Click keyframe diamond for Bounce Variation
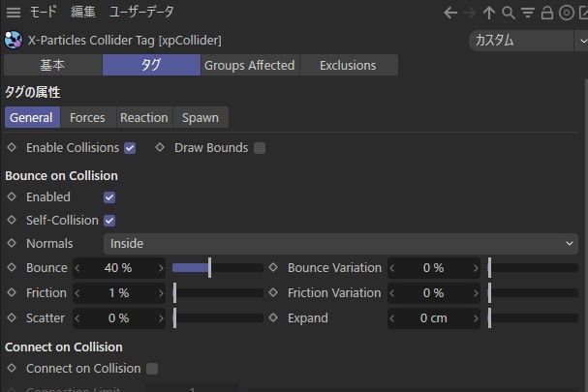 point(273,267)
